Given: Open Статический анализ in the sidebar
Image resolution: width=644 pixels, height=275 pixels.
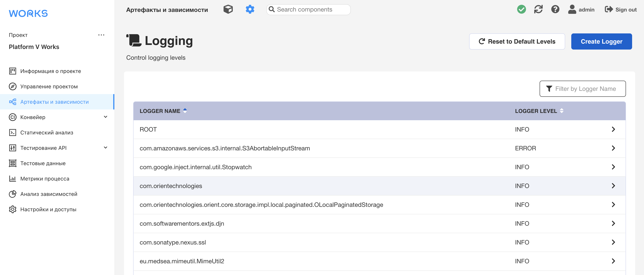Looking at the screenshot, I should (x=47, y=133).
